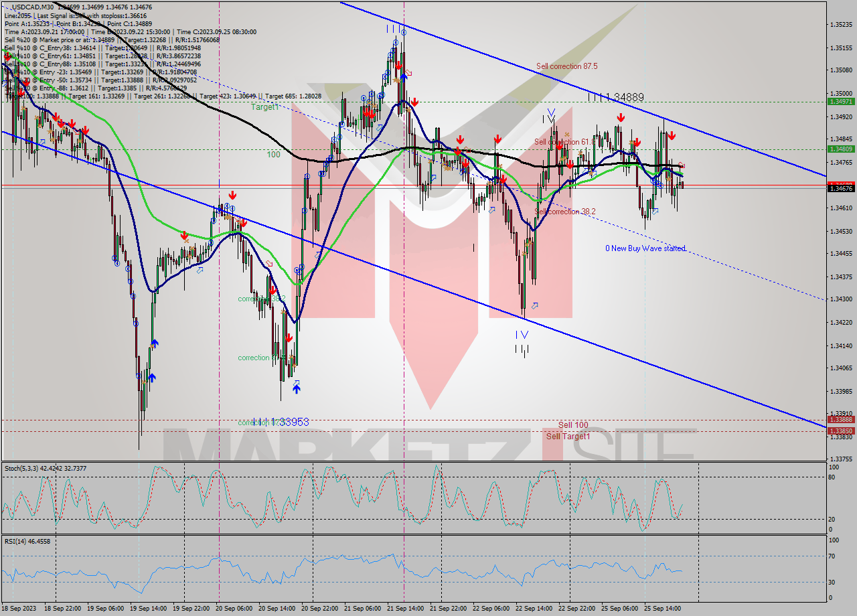Click the 1.34220 price scale label
Viewport: 857px width, 616px height.
pos(841,323)
